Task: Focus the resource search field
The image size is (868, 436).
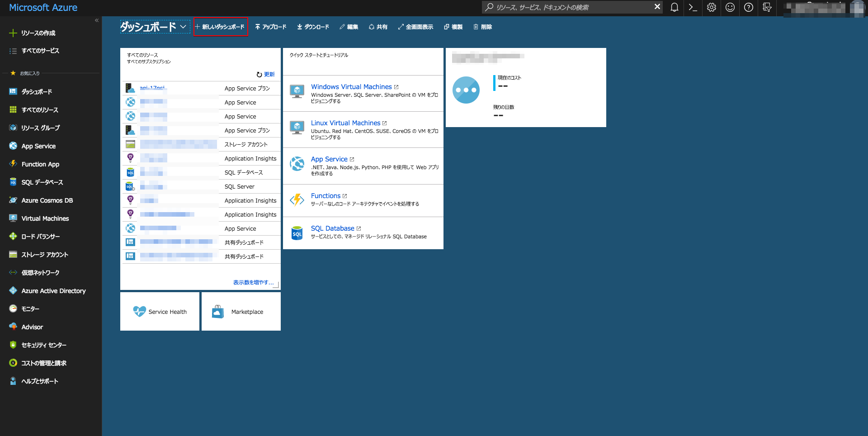Action: [572, 7]
